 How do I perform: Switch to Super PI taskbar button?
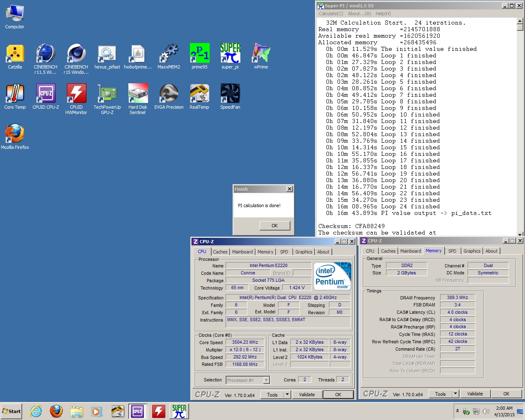tap(179, 411)
